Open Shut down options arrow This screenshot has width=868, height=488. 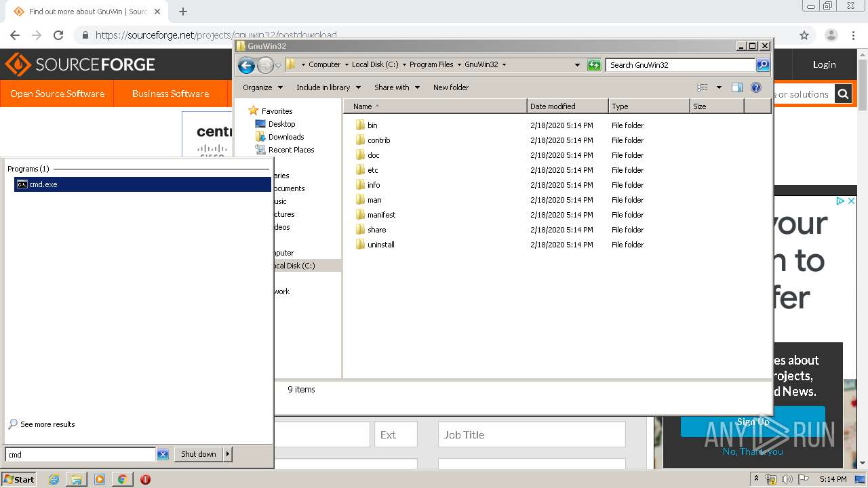coord(227,455)
